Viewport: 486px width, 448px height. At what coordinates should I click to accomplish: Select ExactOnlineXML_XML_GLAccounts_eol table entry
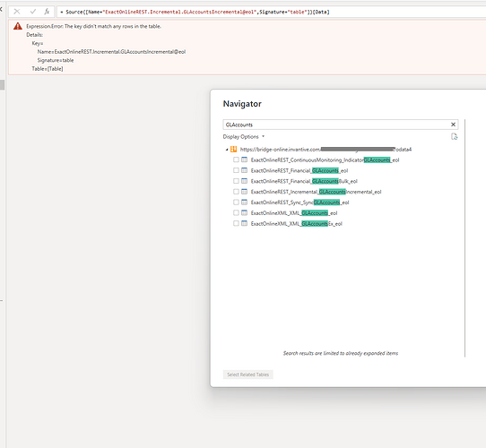(294, 213)
